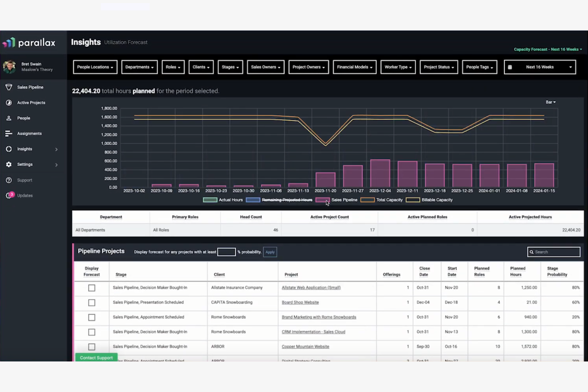588x392 pixels.
Task: Check Display Forecast for CRM Implementation - Sales Cloud
Action: point(92,332)
